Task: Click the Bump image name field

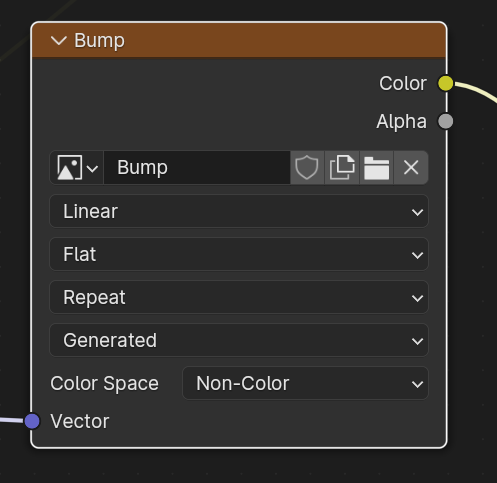Action: click(x=197, y=167)
